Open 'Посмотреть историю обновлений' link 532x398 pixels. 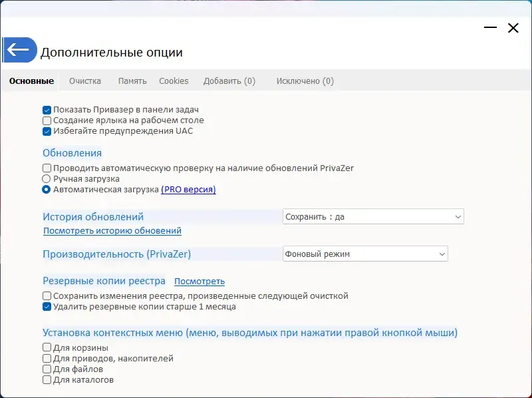(x=112, y=231)
